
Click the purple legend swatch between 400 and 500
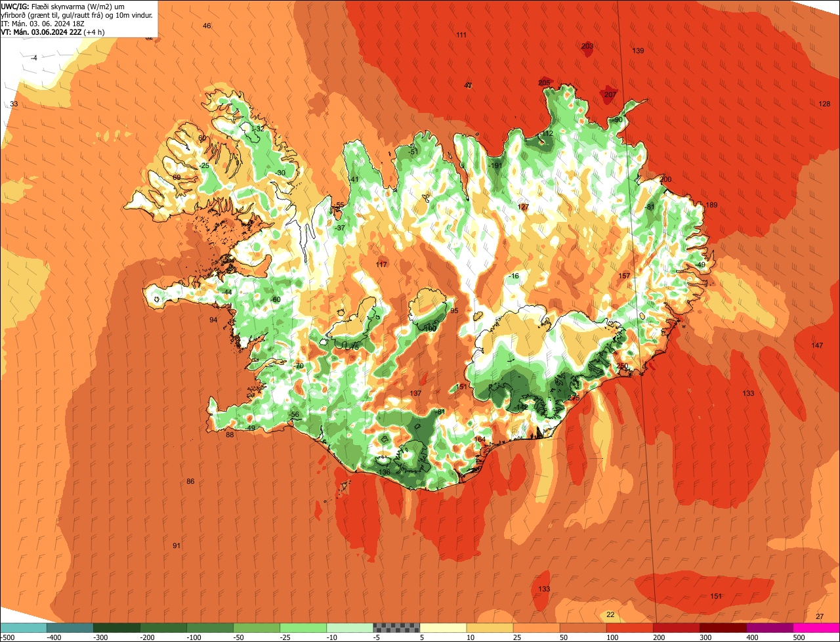(x=769, y=628)
